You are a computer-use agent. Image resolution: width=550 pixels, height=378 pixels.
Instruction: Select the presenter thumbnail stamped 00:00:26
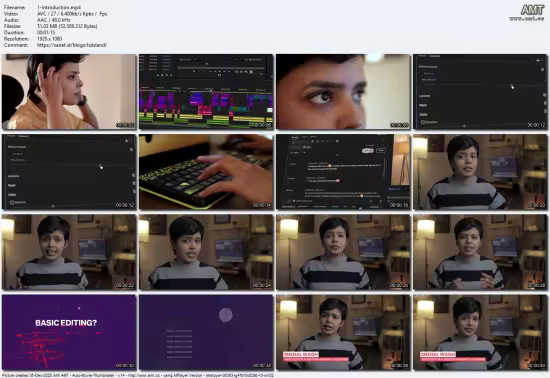click(343, 252)
